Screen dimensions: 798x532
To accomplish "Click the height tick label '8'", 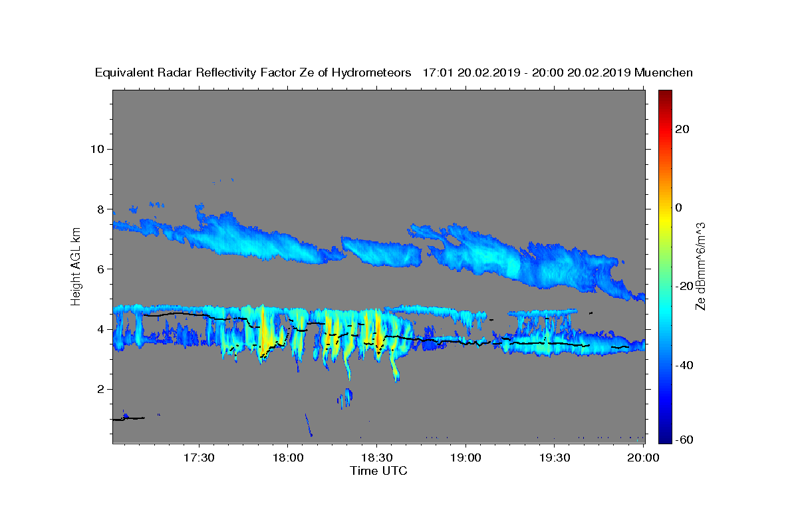I will point(100,209).
